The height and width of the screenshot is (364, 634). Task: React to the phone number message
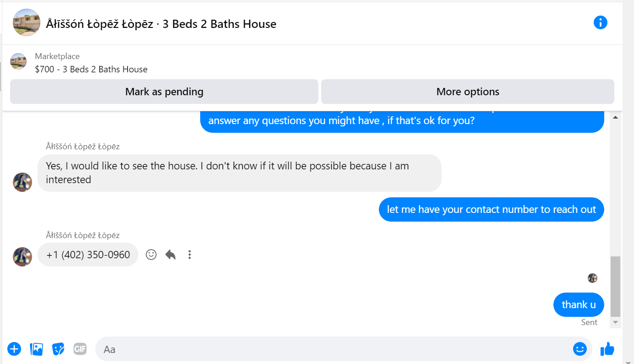tap(151, 255)
